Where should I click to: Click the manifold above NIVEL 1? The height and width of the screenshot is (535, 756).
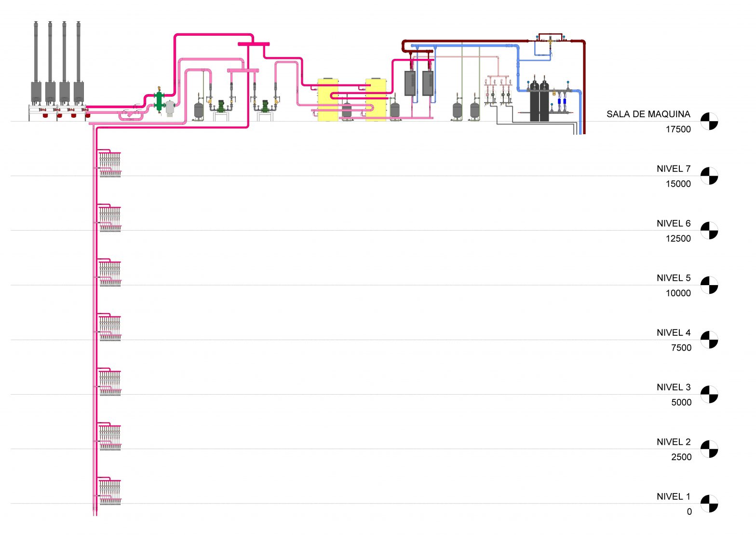(110, 492)
